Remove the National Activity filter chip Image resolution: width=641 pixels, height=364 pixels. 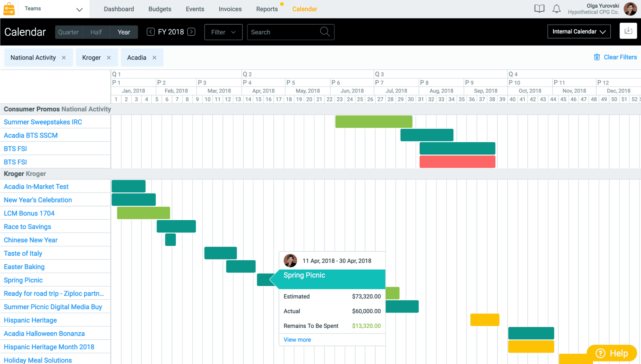64,58
